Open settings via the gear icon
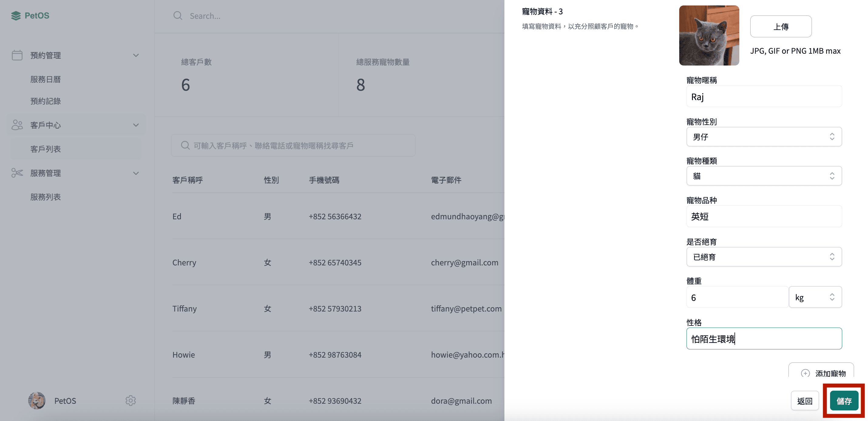The width and height of the screenshot is (868, 421). [131, 400]
